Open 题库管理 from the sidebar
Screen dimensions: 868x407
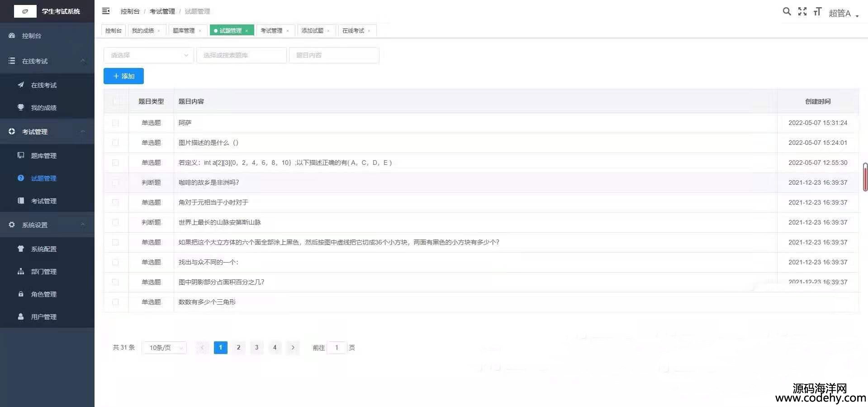click(x=43, y=156)
